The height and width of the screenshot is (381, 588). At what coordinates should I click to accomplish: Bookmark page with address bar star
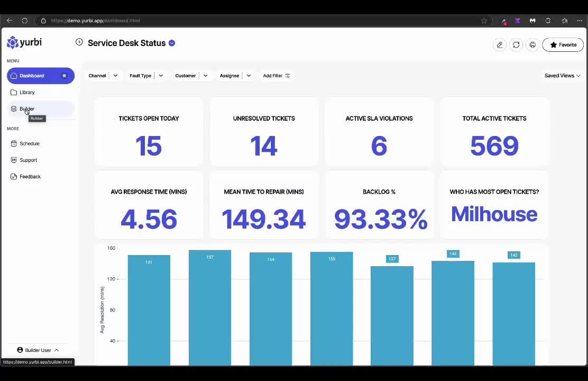pos(484,21)
